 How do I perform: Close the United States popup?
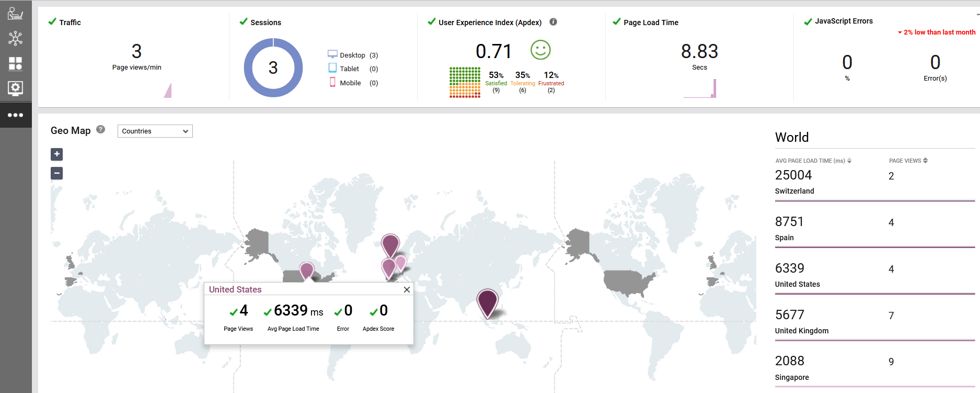(407, 289)
